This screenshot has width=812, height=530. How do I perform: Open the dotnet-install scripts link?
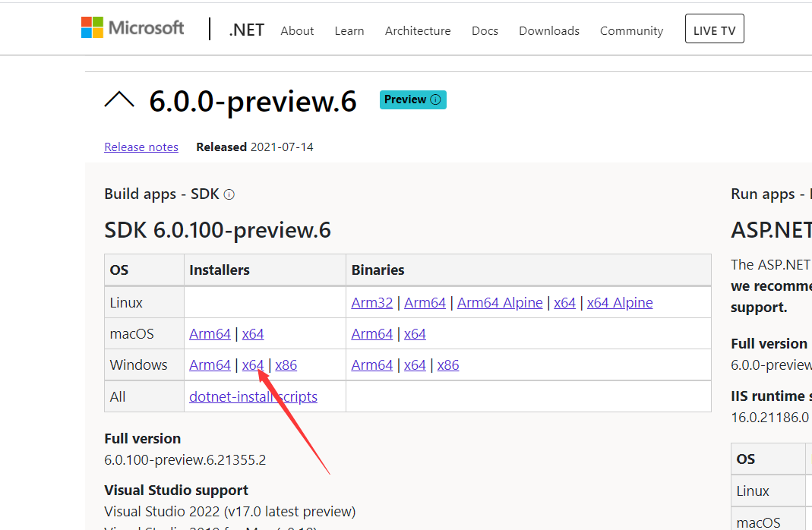click(x=253, y=397)
